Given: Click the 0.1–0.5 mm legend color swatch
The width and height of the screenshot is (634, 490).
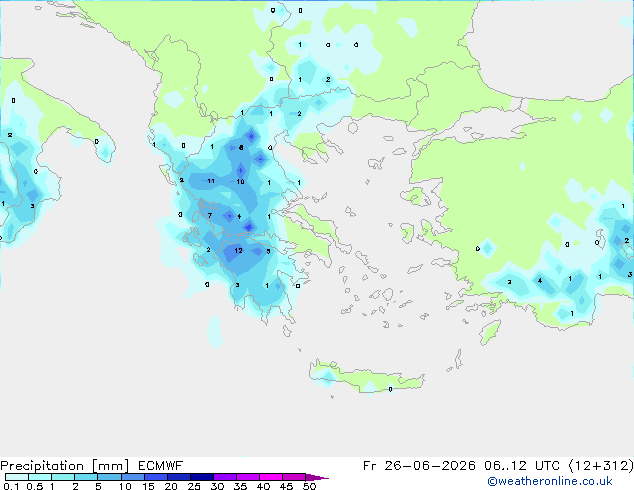Looking at the screenshot, I should [x=17, y=477].
